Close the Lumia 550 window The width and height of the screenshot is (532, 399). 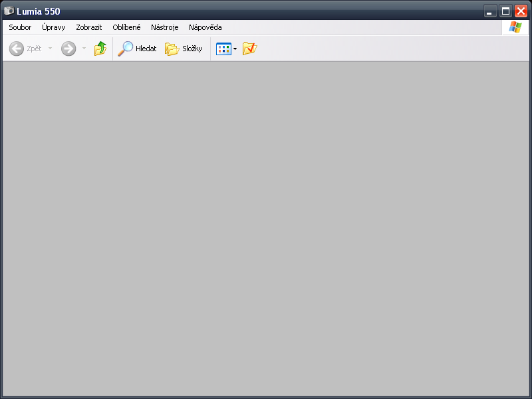[521, 11]
